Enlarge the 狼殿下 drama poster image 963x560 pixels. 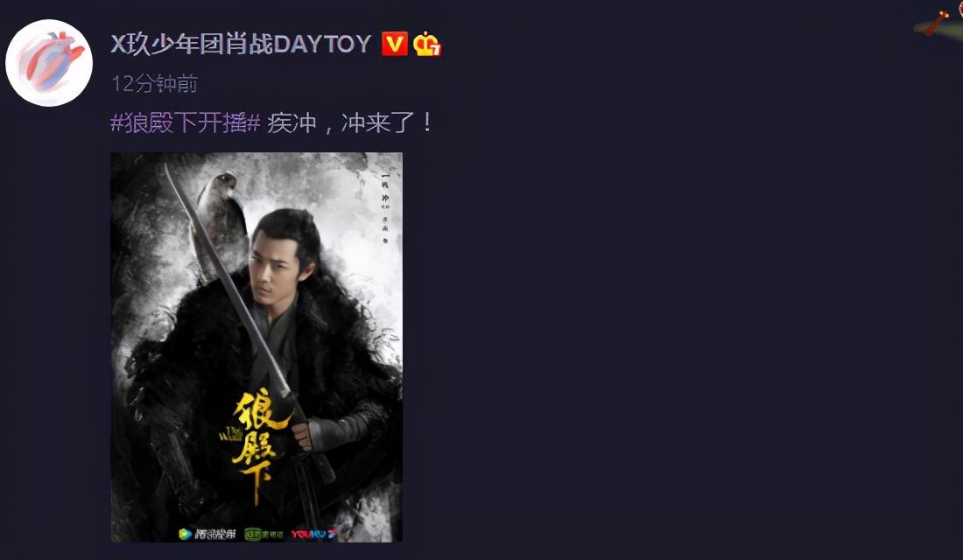coord(257,346)
